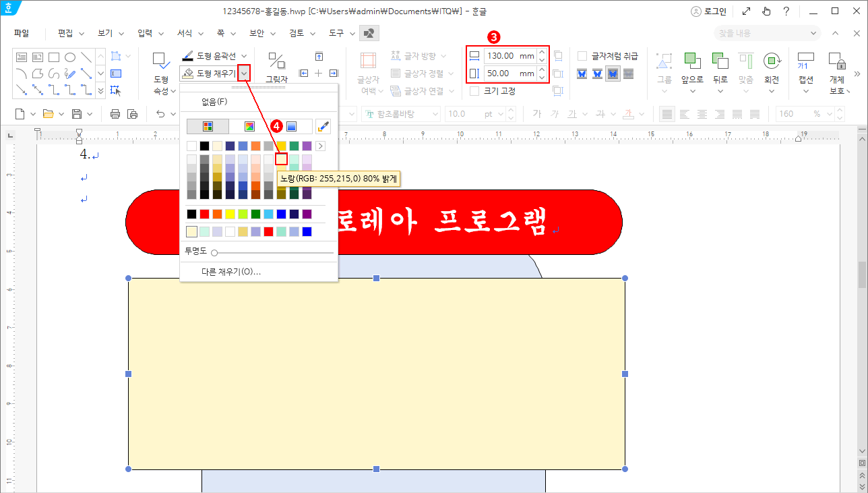Expand the 함초롬바탕 font list

(435, 114)
